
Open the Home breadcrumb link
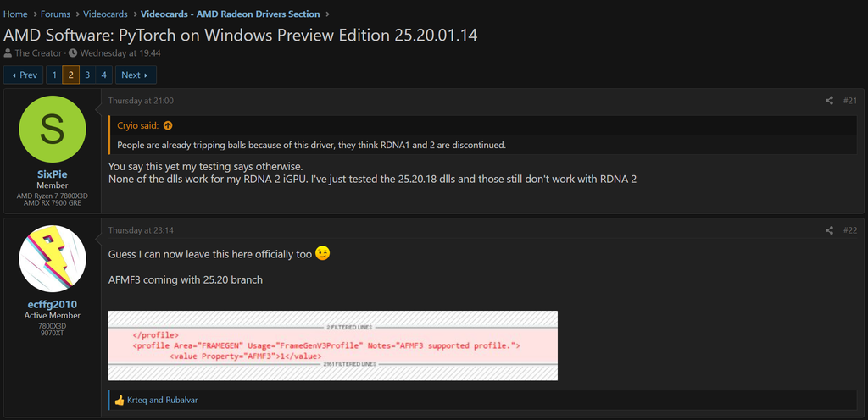click(15, 14)
